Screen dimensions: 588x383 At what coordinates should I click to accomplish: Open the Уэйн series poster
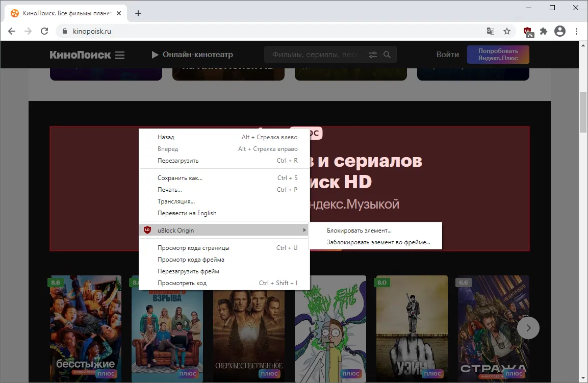[412, 329]
